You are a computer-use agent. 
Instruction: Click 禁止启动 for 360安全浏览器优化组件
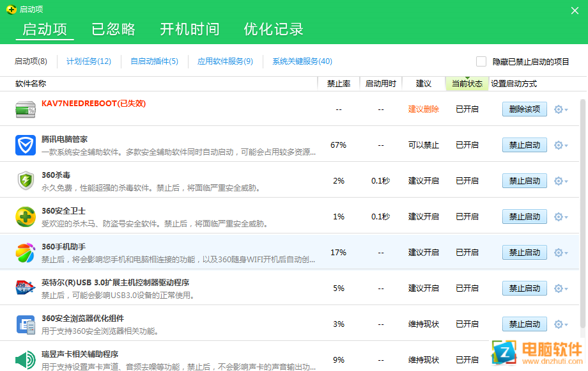pos(524,324)
